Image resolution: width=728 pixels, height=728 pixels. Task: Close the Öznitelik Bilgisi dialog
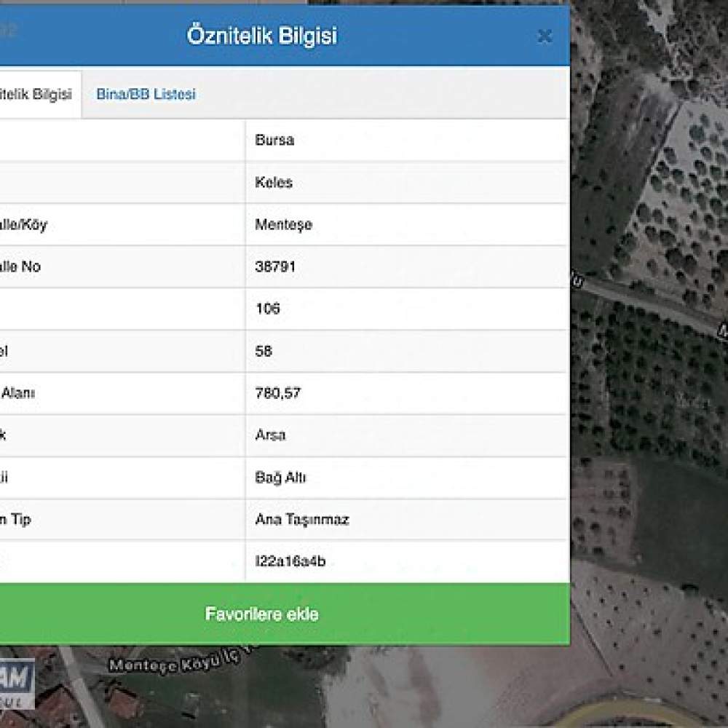544,36
